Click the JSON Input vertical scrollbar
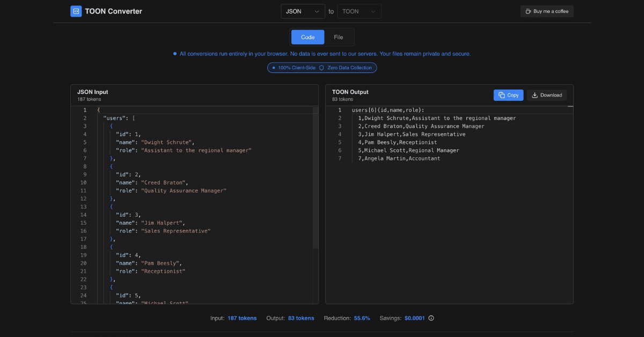 pos(316,177)
